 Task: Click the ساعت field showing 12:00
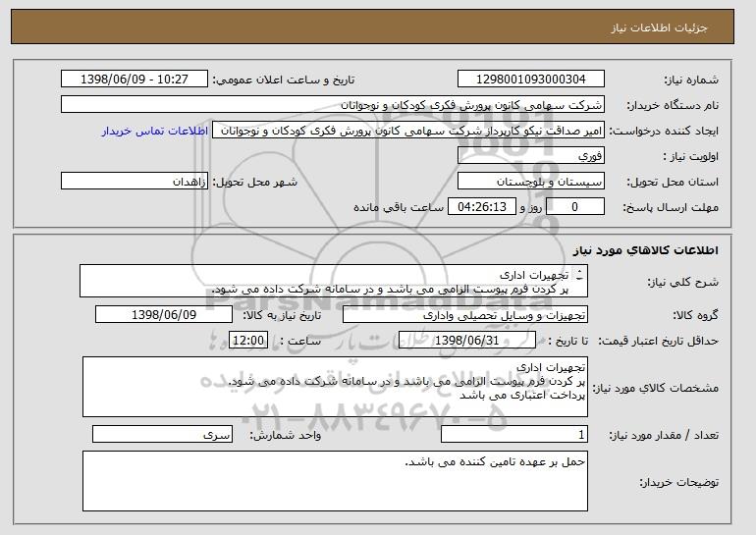(x=248, y=341)
